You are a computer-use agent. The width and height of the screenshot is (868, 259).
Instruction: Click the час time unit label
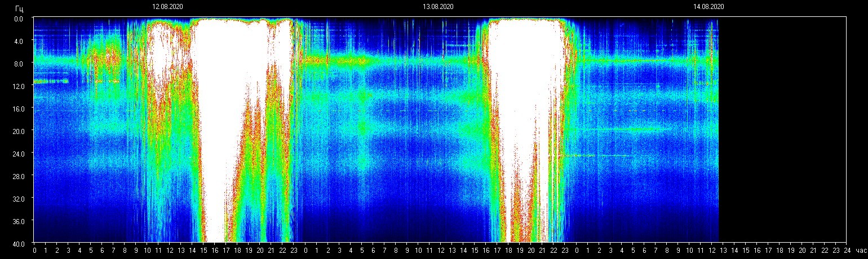860,250
